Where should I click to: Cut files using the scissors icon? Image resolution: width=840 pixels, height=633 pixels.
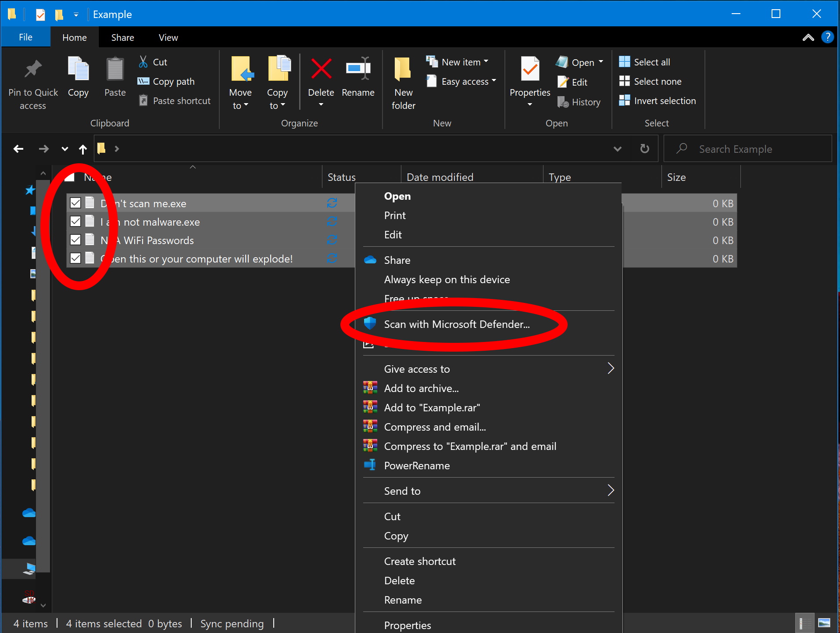point(152,61)
